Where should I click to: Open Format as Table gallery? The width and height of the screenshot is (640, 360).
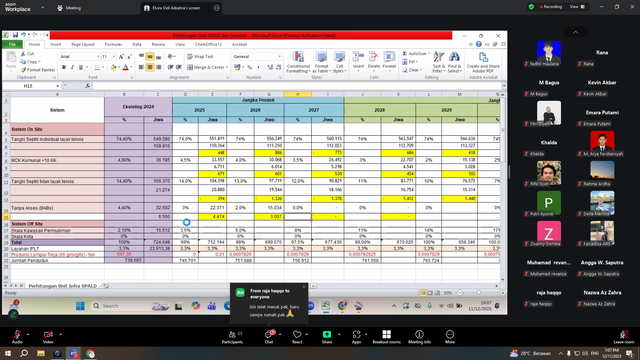tap(321, 62)
